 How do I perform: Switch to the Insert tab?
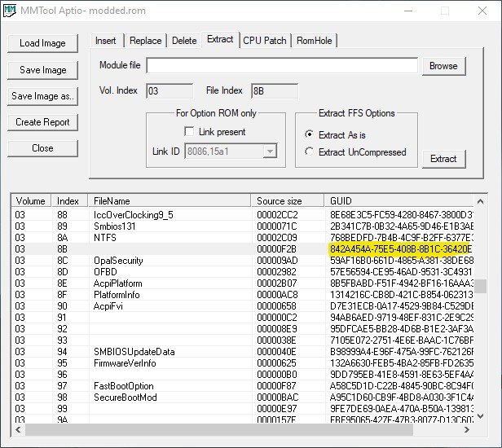pyautogui.click(x=106, y=41)
